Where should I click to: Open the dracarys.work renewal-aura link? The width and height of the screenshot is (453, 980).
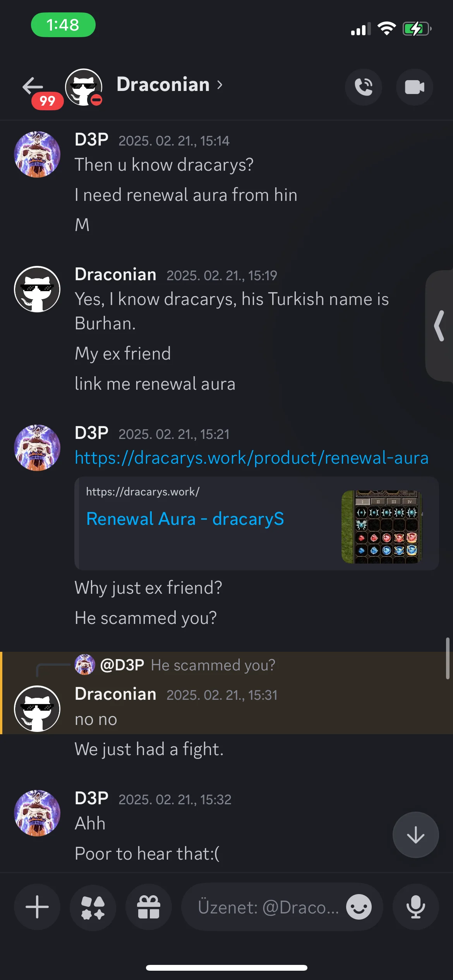[252, 458]
